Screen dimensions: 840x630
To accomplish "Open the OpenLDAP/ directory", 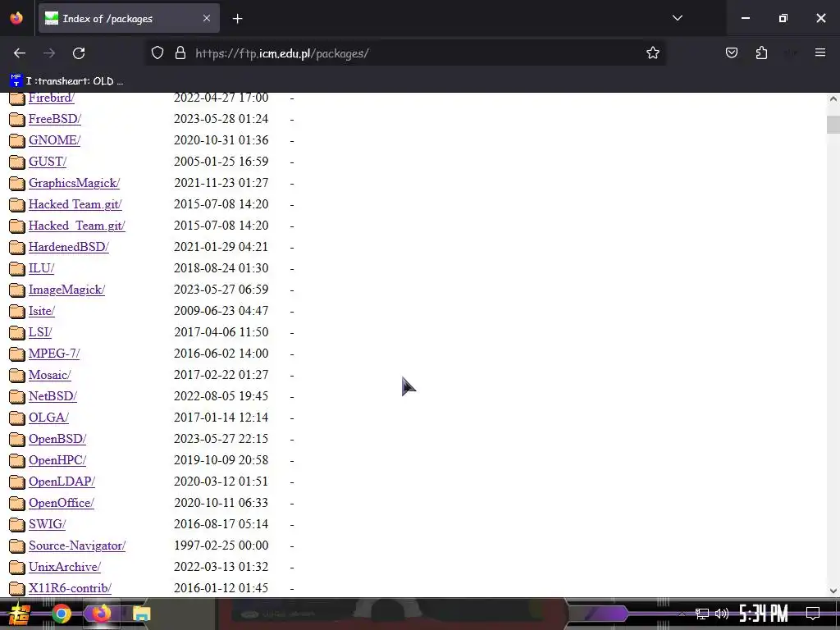I will pyautogui.click(x=62, y=482).
